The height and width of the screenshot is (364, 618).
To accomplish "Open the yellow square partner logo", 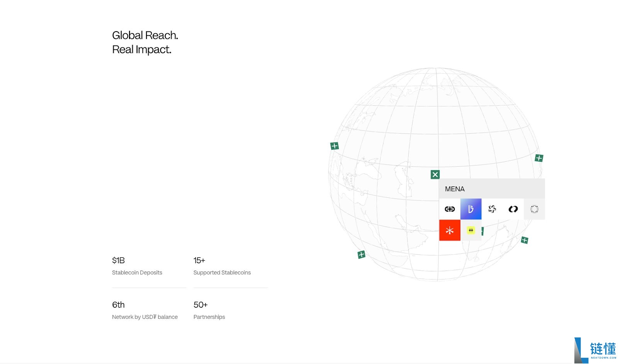I will [471, 230].
